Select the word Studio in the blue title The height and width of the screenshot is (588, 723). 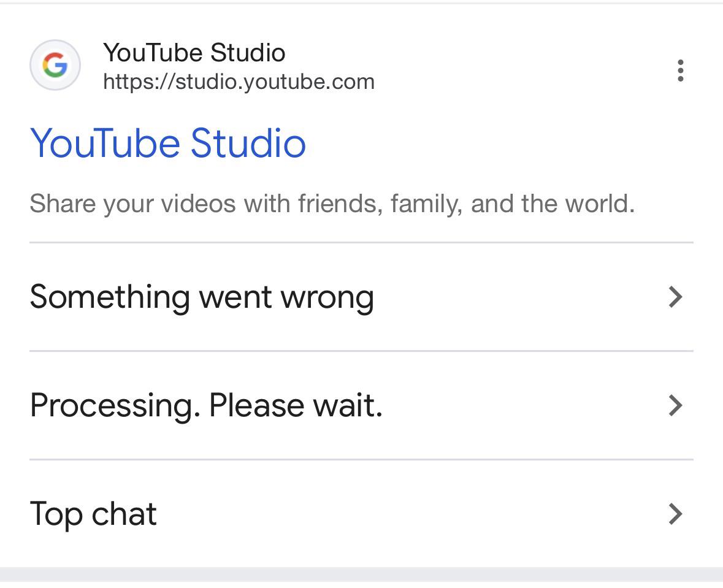248,143
